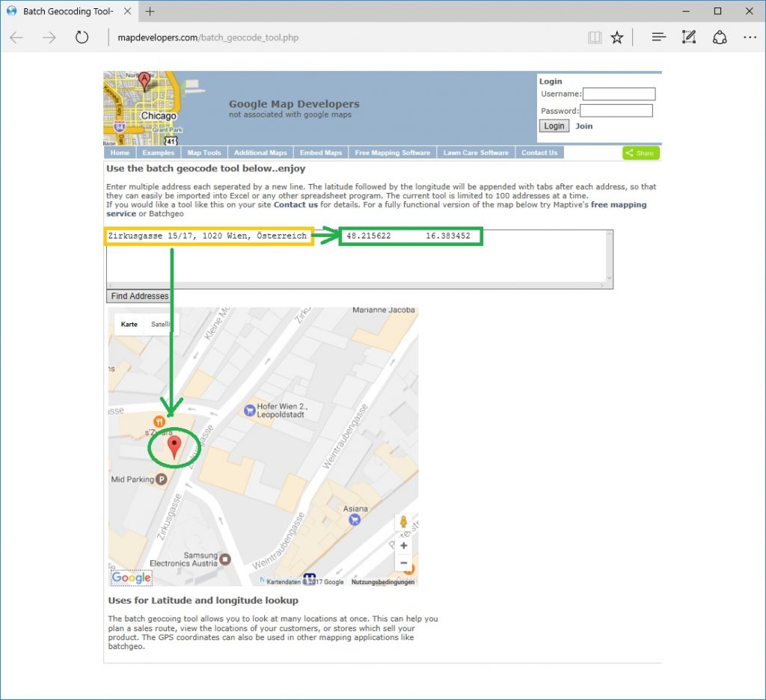Screen dimensions: 766x700
Task: Open Edge reading list icon
Action: (x=658, y=36)
